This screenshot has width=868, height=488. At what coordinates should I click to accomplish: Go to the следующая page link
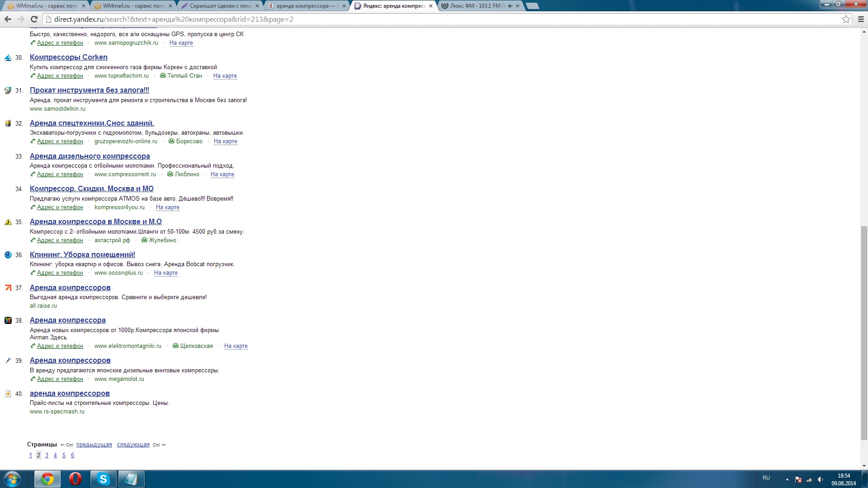(133, 445)
